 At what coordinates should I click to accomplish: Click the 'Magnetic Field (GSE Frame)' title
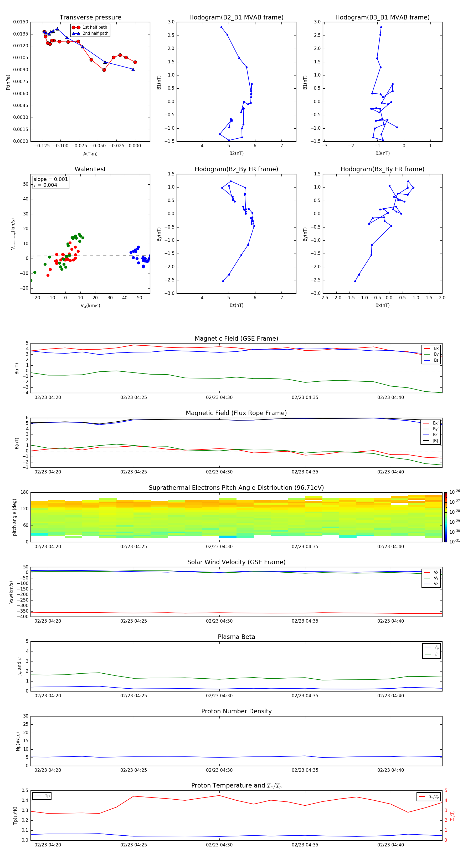236,339
